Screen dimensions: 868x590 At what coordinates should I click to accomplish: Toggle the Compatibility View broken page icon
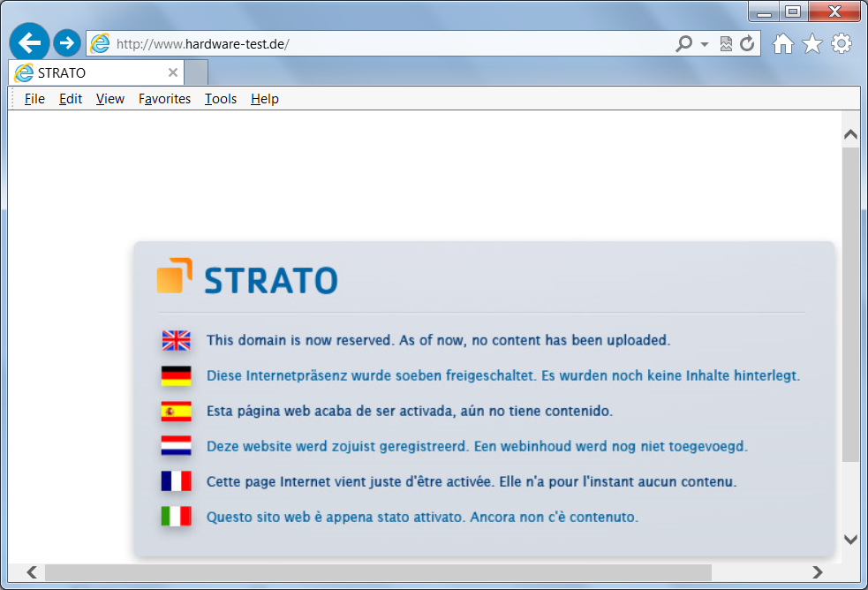point(726,43)
